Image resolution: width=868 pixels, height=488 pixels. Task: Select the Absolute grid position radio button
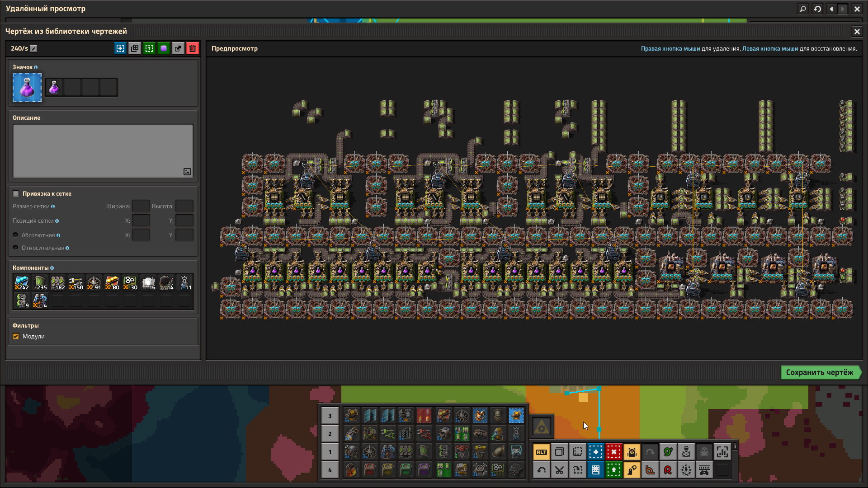click(15, 235)
